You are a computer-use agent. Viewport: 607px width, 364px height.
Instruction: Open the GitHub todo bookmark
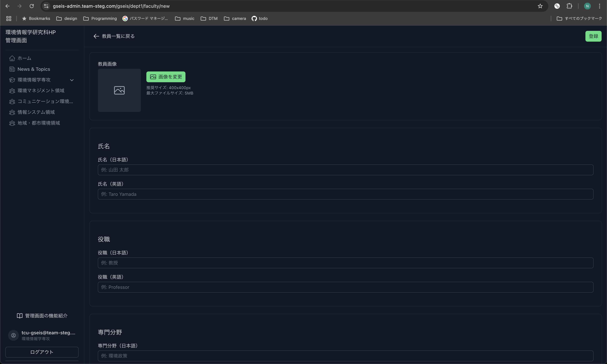pos(260,18)
